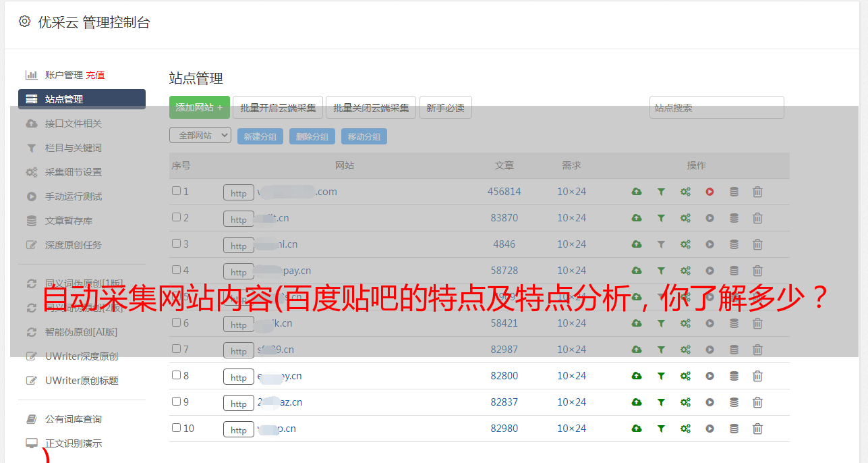Select 站点管理 in the sidebar

click(82, 99)
